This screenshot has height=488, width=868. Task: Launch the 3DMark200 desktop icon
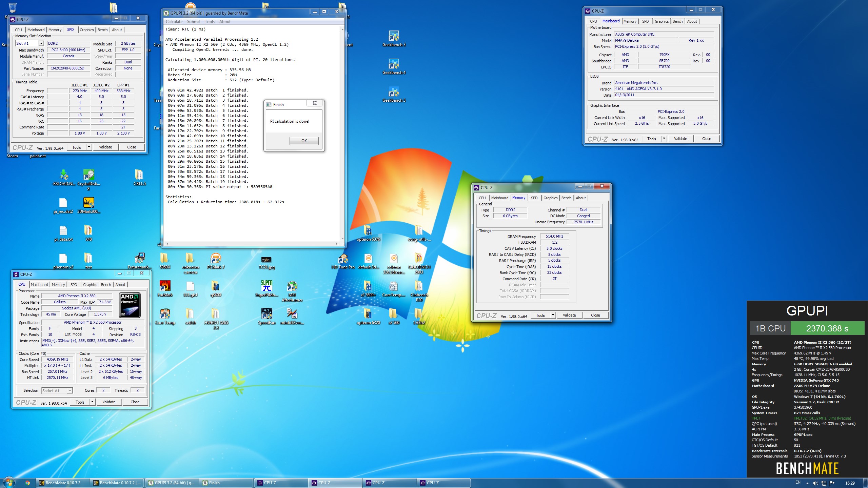pos(88,205)
